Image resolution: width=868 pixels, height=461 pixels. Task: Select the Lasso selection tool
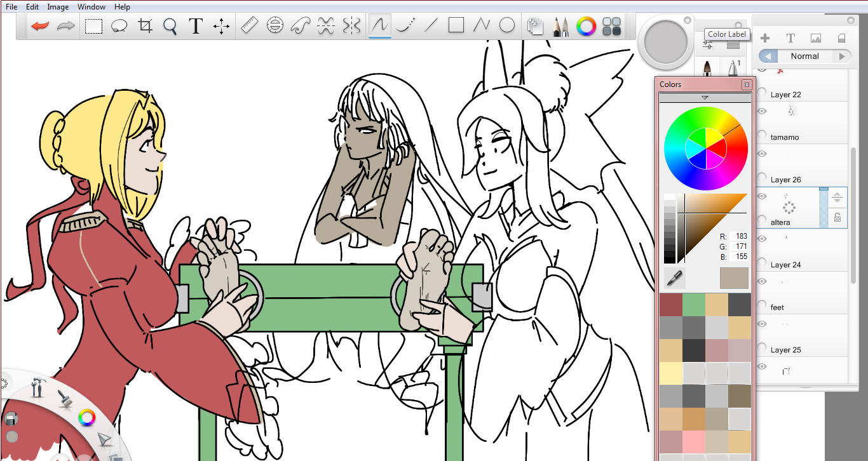coord(119,26)
